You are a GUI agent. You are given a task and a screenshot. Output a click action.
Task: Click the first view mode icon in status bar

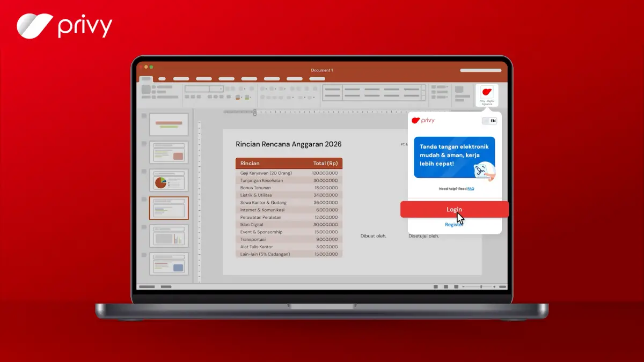435,287
